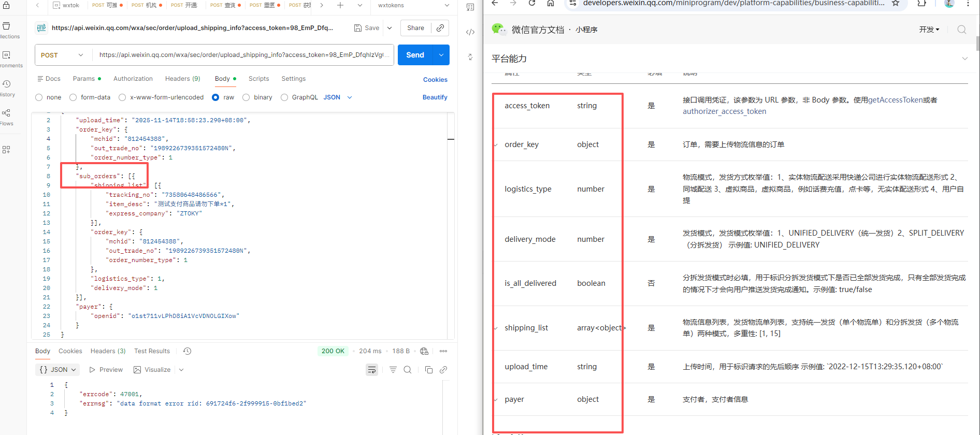Select the none body type radio button
This screenshot has height=435, width=980.
click(39, 97)
